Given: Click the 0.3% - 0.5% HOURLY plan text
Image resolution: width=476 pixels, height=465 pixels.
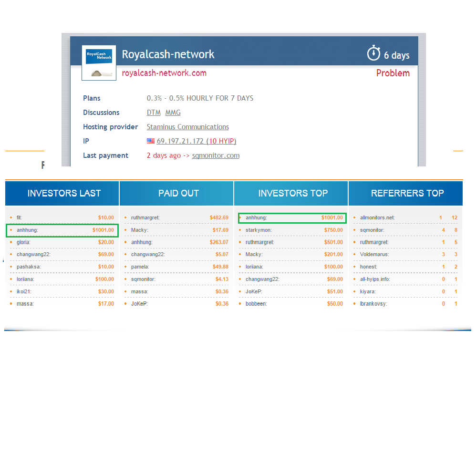Looking at the screenshot, I should (x=200, y=98).
